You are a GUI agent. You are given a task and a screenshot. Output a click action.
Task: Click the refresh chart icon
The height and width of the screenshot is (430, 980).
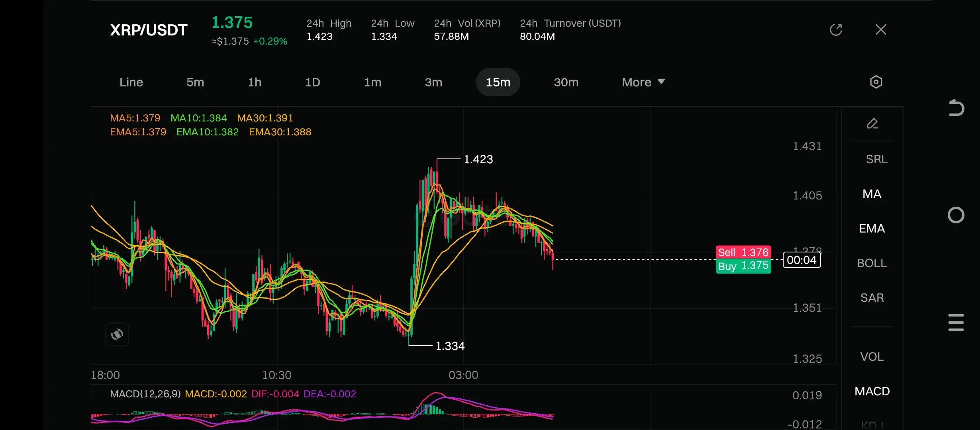[836, 29]
